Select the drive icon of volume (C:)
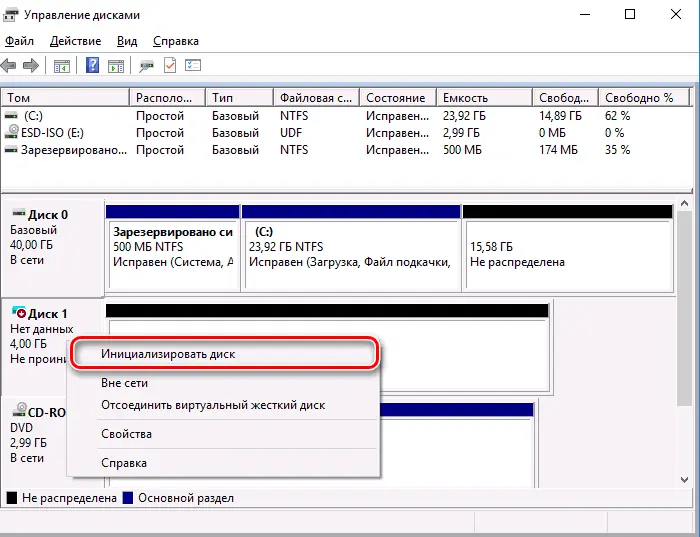 [x=11, y=116]
